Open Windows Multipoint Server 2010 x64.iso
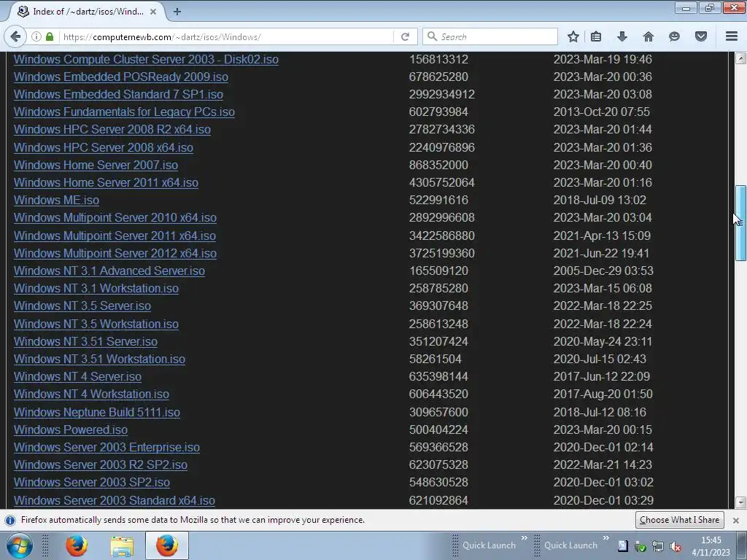 (115, 217)
